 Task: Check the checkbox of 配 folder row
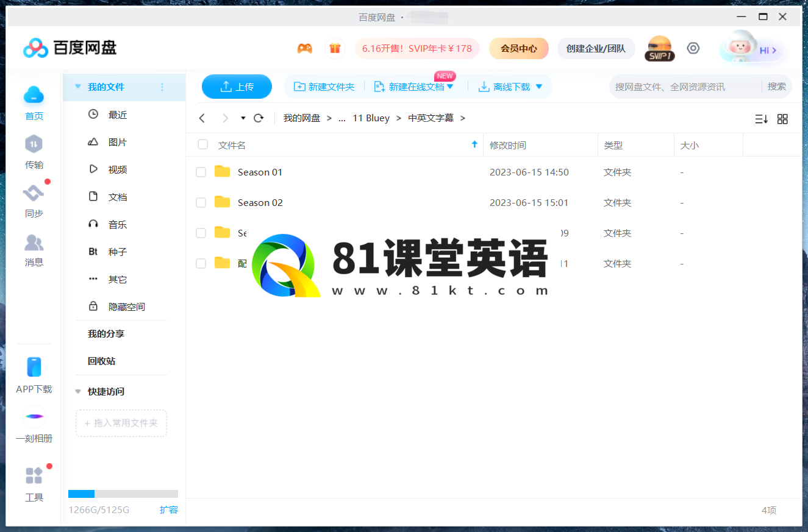pos(201,263)
